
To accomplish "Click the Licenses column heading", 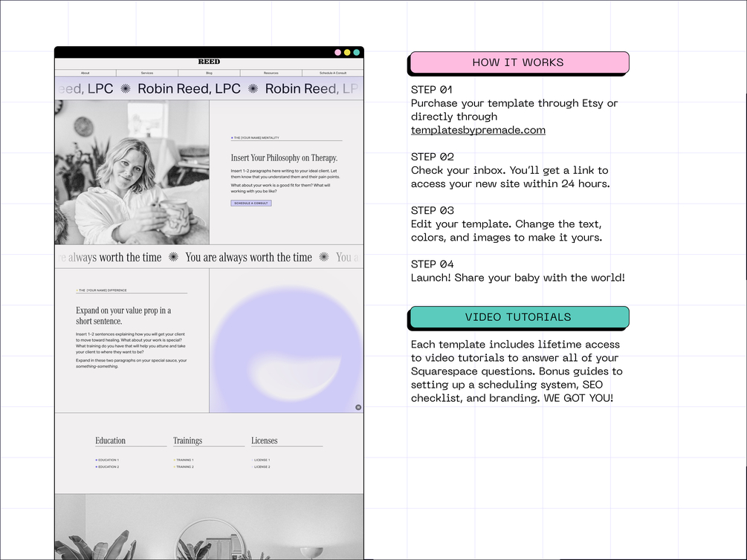I will click(265, 440).
